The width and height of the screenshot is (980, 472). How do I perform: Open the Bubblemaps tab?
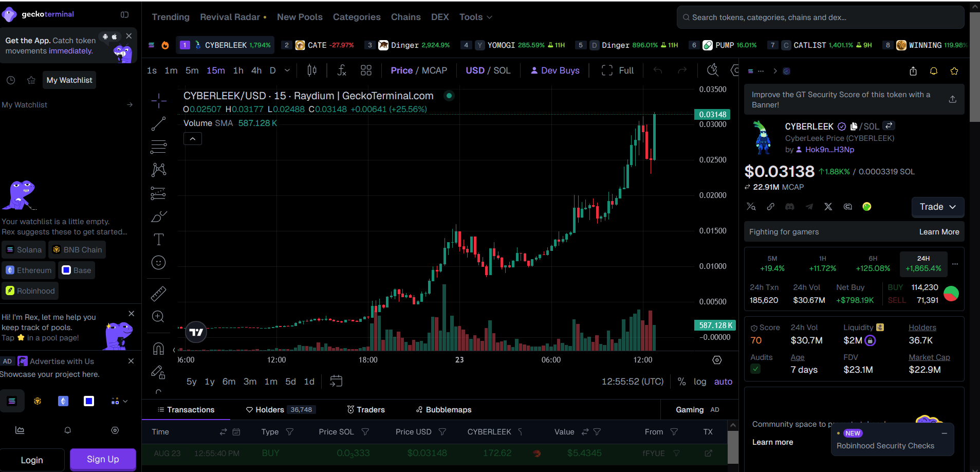tap(443, 410)
